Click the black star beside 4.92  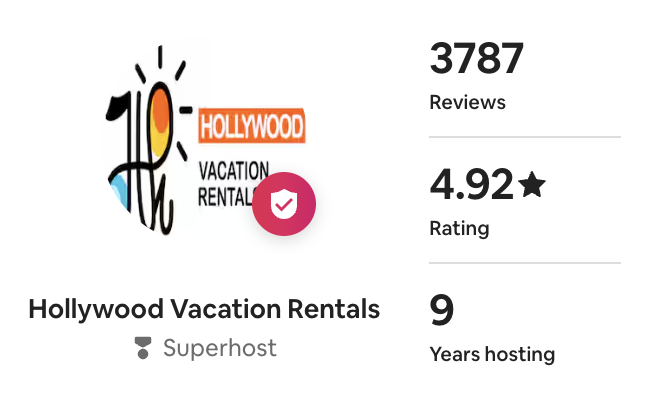[x=532, y=185]
